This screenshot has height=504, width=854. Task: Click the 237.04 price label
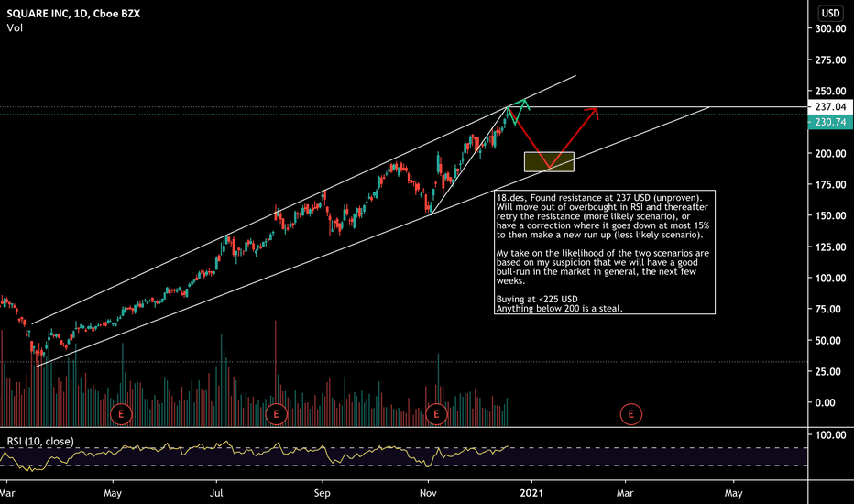(830, 107)
